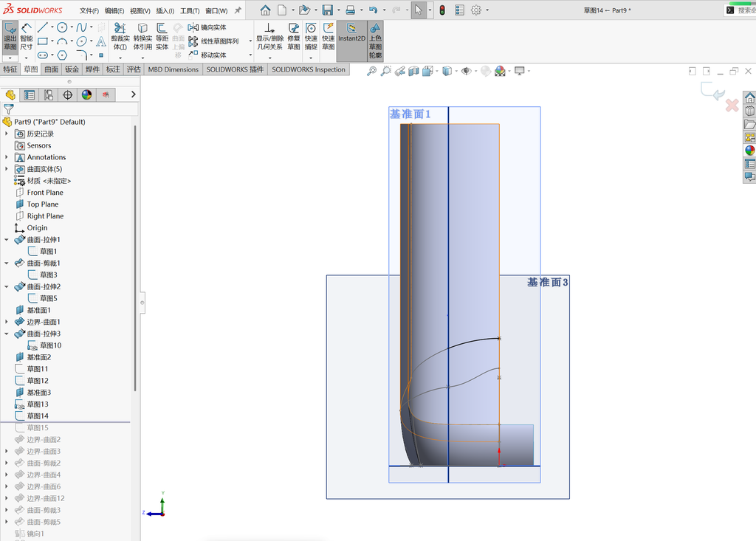Open the ConfigurationManager tab

[48, 95]
